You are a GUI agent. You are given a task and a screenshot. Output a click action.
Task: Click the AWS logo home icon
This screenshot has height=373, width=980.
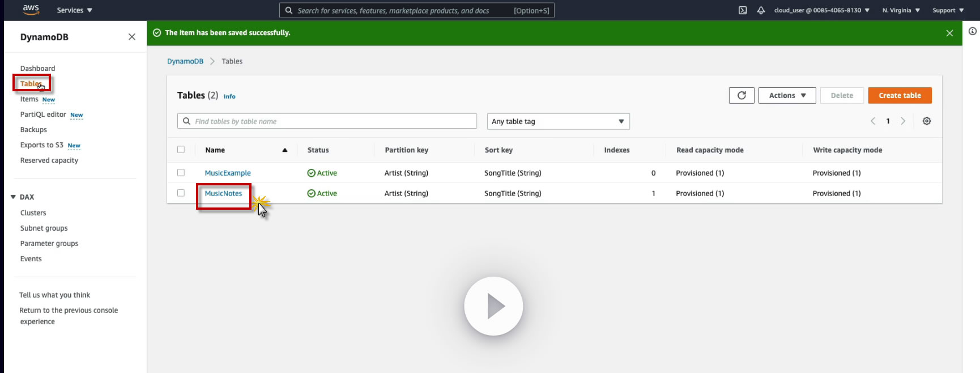click(31, 10)
